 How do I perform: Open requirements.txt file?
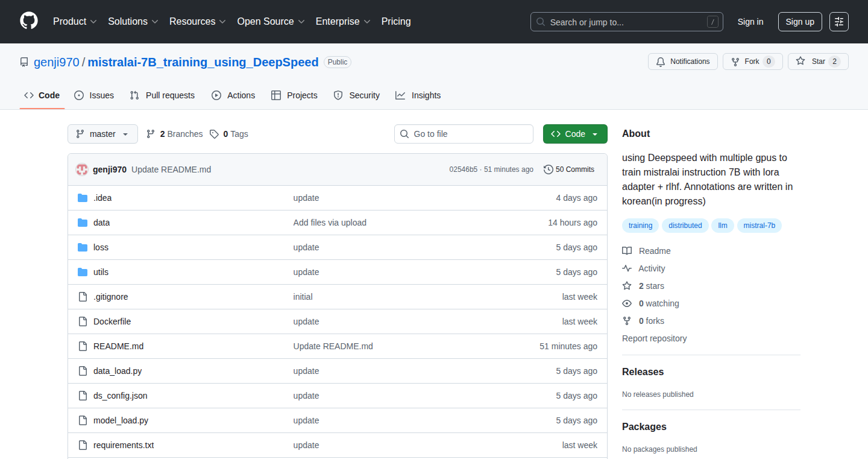click(124, 445)
